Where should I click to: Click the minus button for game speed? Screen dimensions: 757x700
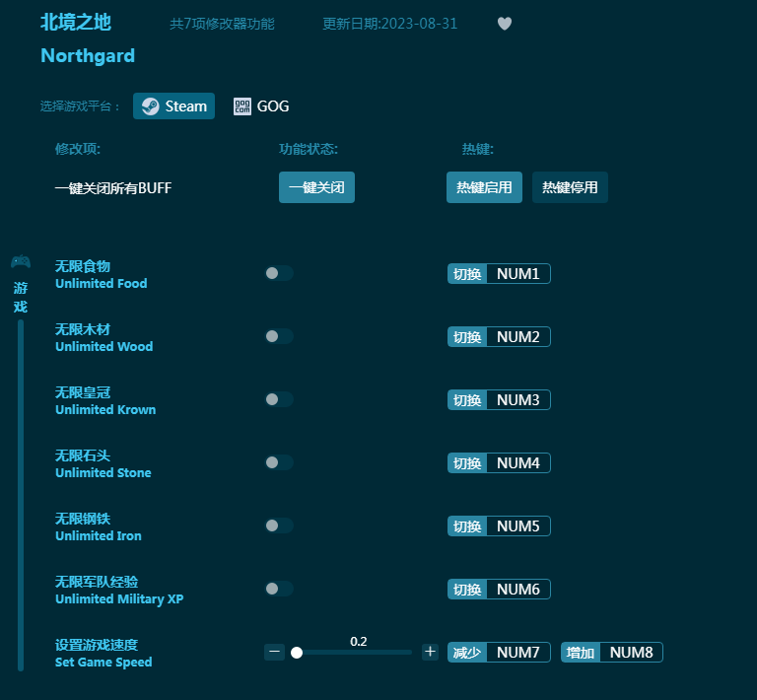tap(274, 652)
